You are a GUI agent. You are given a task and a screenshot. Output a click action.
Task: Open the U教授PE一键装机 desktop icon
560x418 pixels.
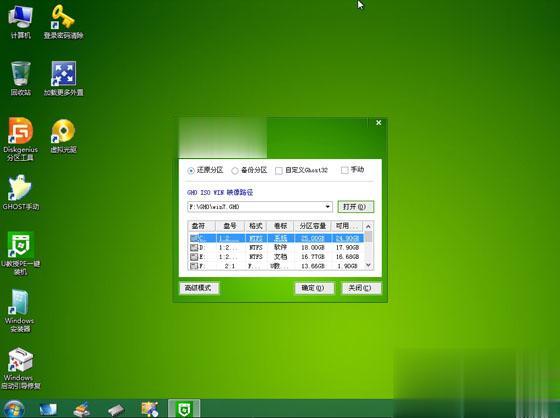pos(20,254)
